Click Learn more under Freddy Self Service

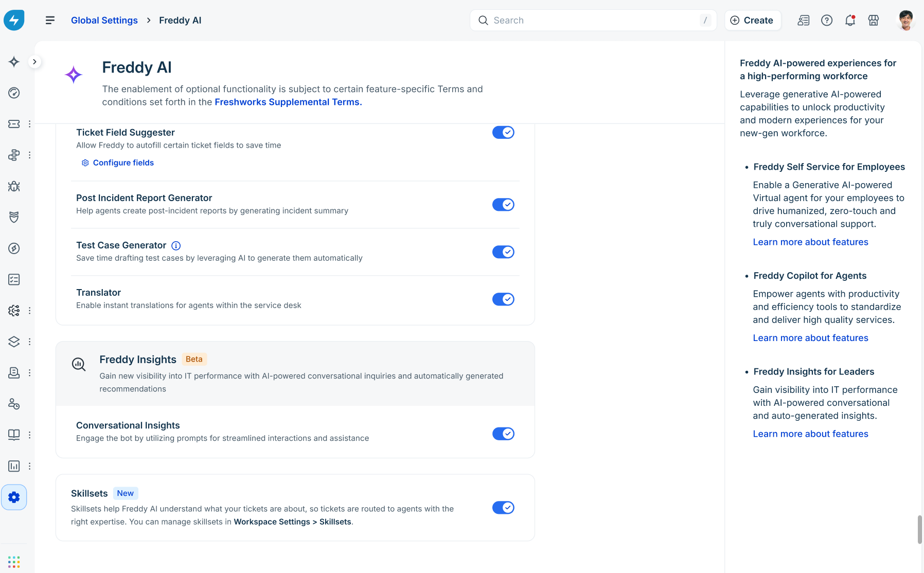point(810,242)
